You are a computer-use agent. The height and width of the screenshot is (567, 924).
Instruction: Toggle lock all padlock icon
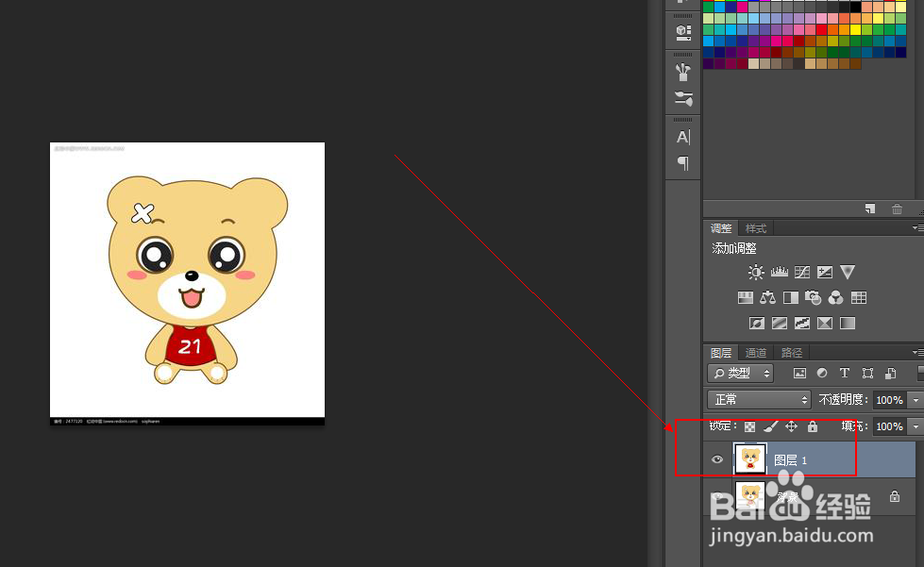click(813, 426)
